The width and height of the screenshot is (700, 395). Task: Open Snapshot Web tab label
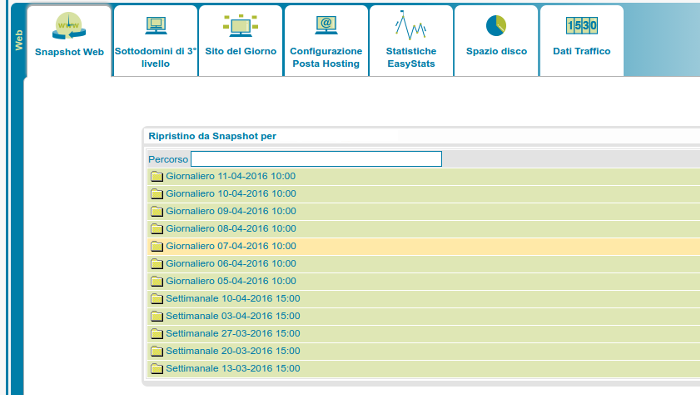pos(69,52)
